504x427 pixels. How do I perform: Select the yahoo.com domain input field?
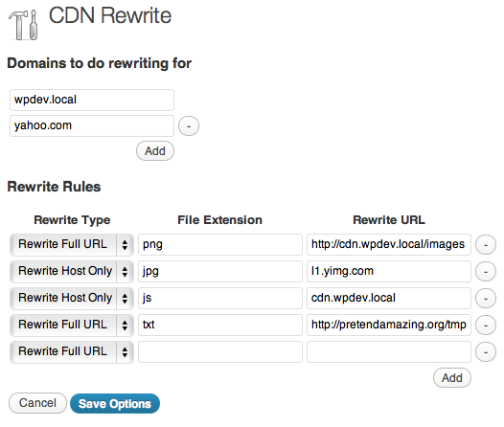(x=92, y=125)
